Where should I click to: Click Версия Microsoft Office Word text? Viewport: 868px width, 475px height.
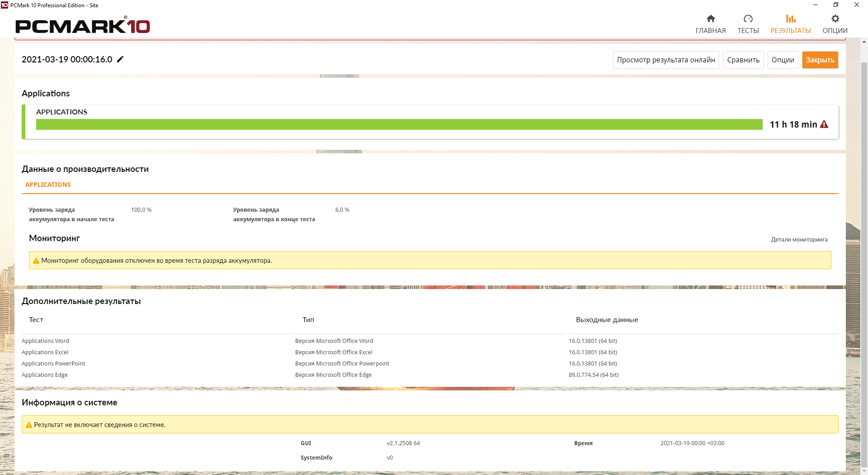tap(334, 341)
